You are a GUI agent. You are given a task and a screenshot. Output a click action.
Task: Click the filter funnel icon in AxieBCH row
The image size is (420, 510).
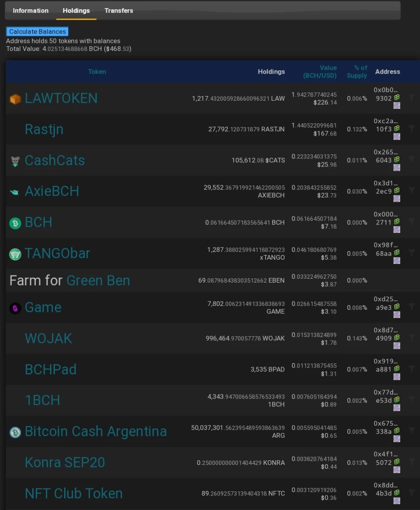(411, 190)
